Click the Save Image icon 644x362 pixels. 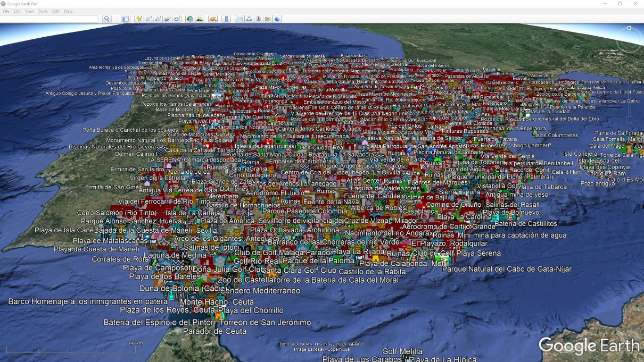[258, 19]
